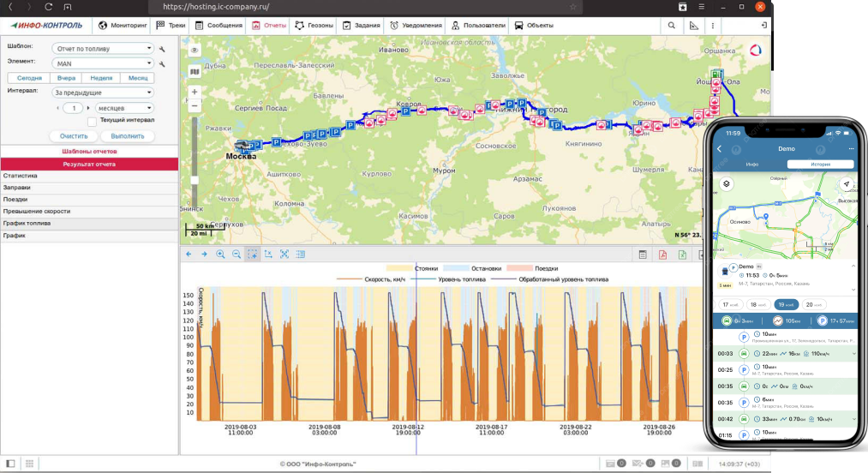Image resolution: width=868 pixels, height=473 pixels.
Task: Click chart horizontal axis zoom icon
Action: pos(268,254)
